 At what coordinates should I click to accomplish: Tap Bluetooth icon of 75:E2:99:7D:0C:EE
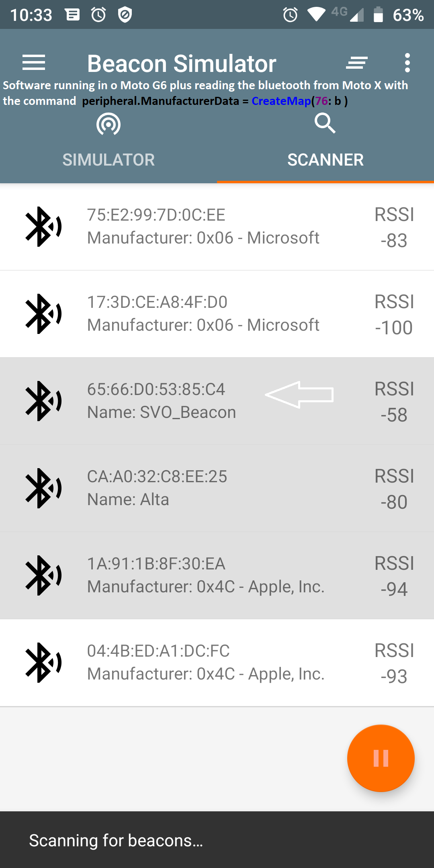click(x=43, y=227)
